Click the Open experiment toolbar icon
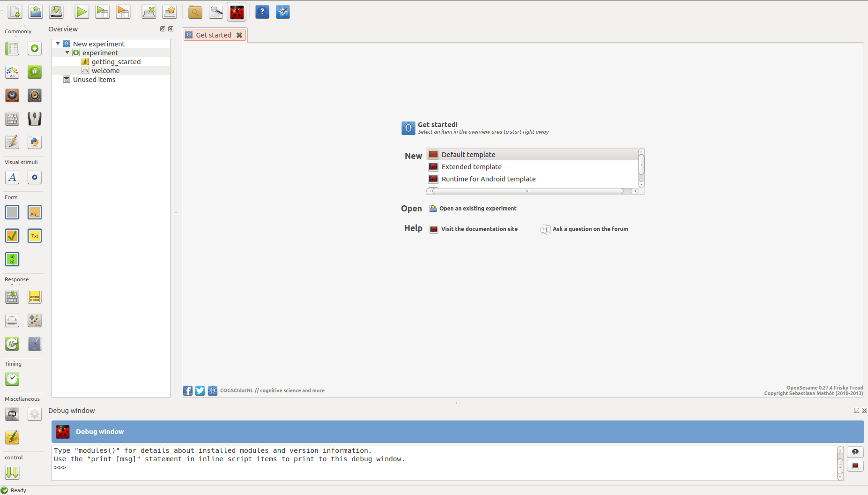The image size is (868, 495). pyautogui.click(x=36, y=12)
